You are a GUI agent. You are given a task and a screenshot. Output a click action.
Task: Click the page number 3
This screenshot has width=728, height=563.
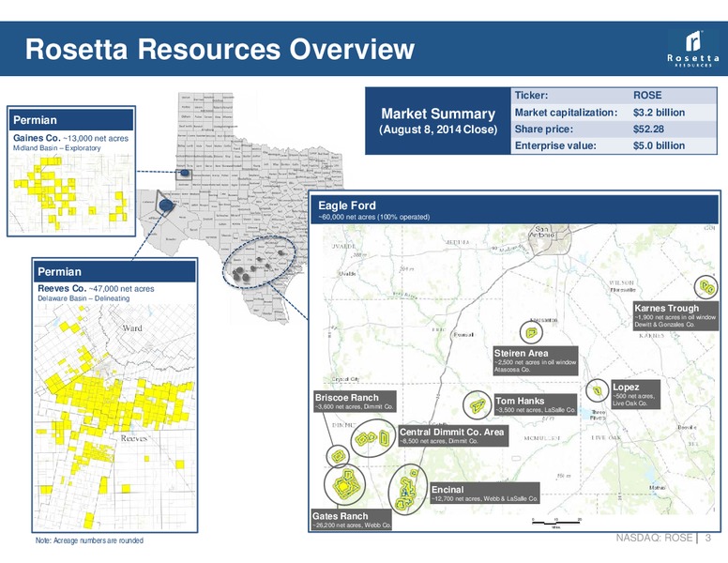(x=708, y=538)
